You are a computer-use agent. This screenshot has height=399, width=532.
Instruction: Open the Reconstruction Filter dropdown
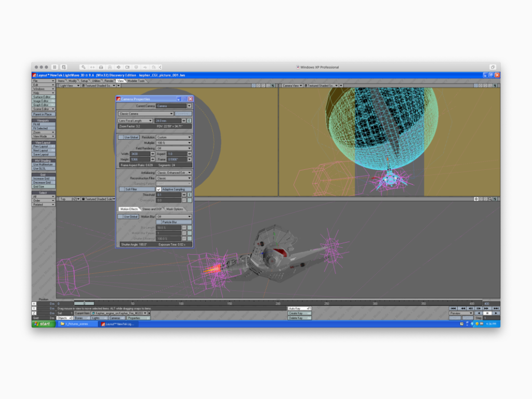[x=174, y=178]
